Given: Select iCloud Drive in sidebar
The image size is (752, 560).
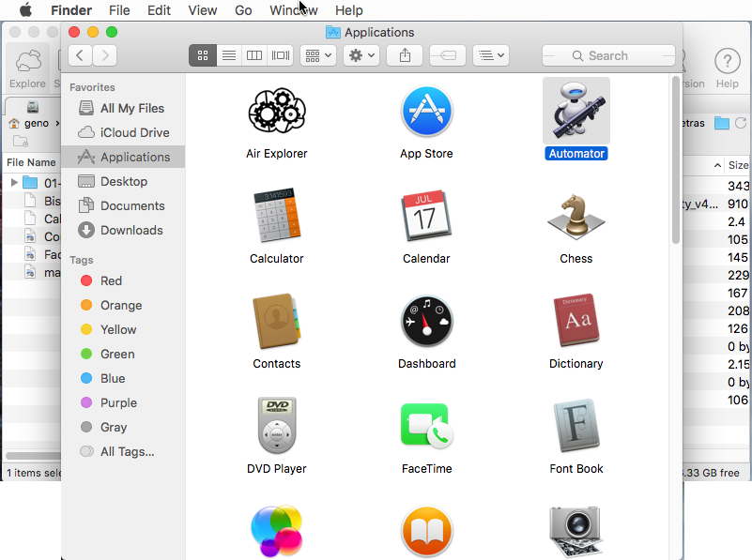Looking at the screenshot, I should click(123, 132).
